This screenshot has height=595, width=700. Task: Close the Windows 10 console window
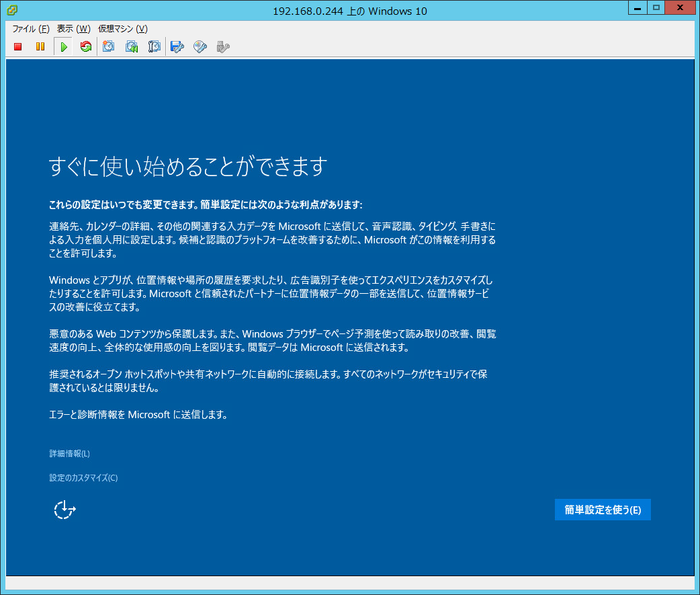(680, 7)
